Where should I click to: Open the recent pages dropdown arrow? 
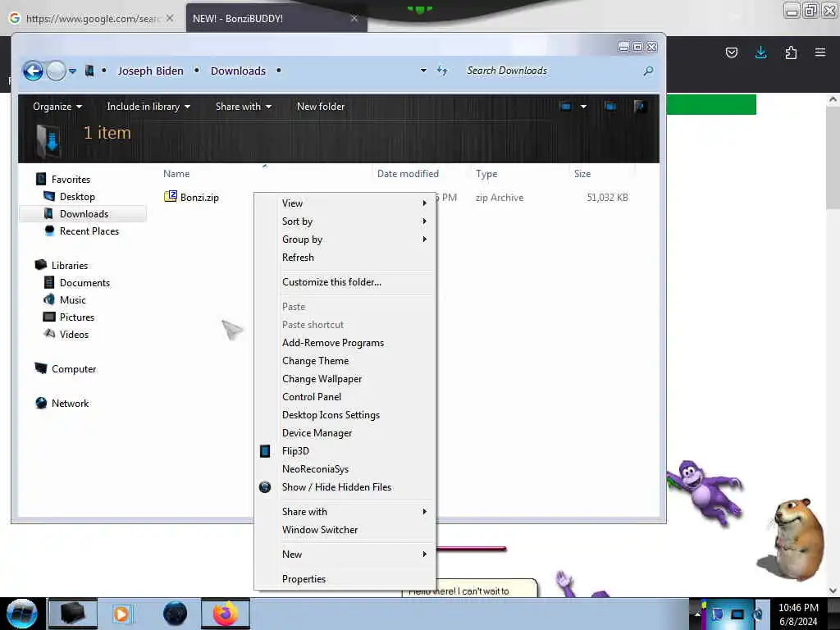tap(73, 71)
